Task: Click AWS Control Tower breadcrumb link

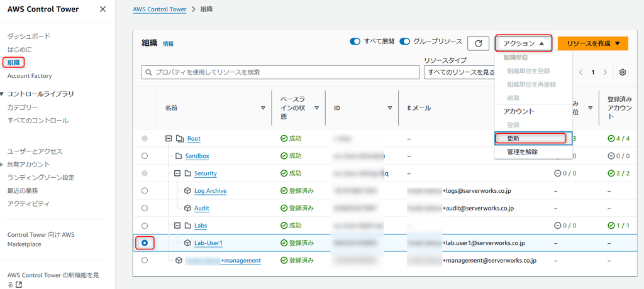Action: (159, 9)
